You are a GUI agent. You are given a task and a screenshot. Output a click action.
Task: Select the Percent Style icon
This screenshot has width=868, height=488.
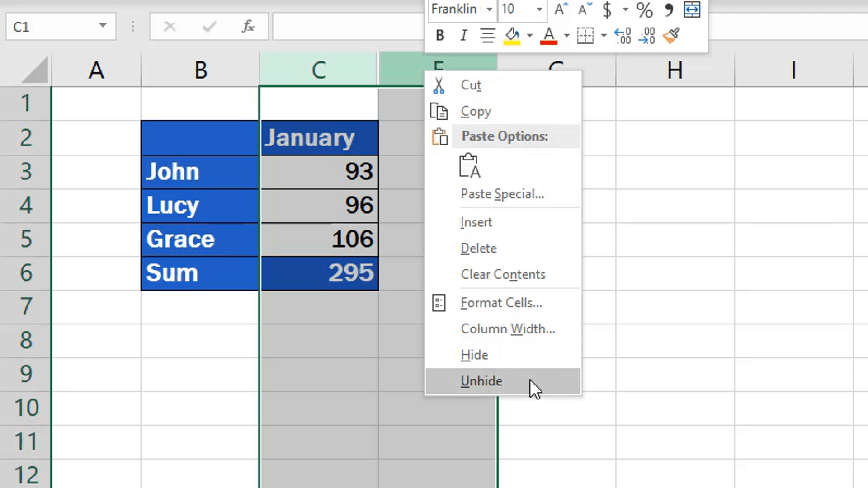coord(644,10)
